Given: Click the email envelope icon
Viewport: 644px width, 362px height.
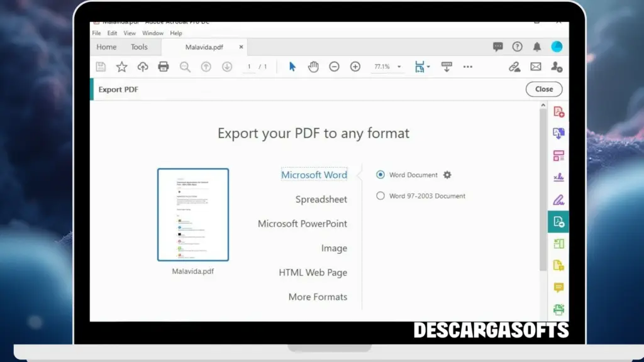Looking at the screenshot, I should tap(536, 67).
